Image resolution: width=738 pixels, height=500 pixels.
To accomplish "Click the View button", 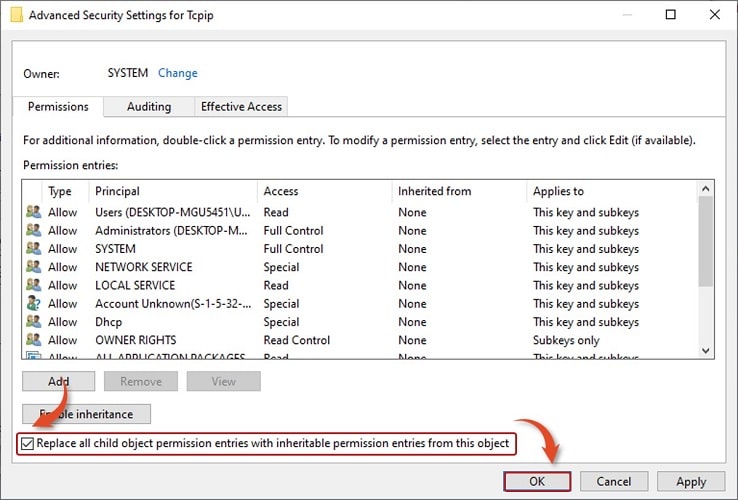I will tap(224, 381).
